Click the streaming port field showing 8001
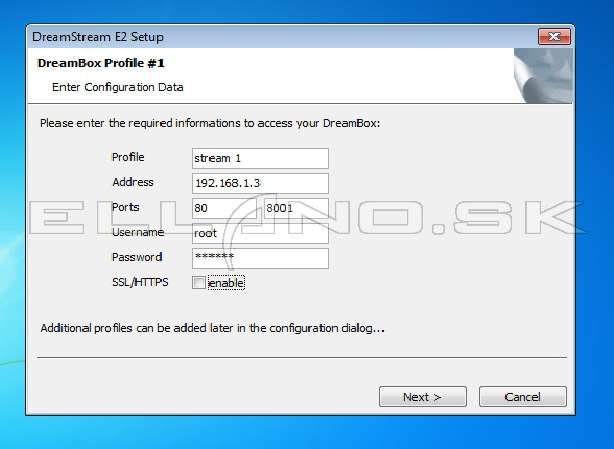 [x=296, y=208]
